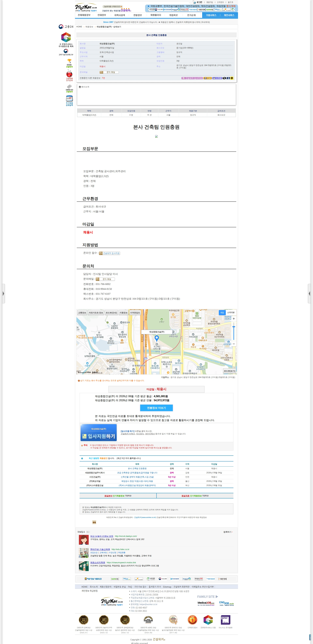313x644 pixels.
Task: Click the 연봉정보 더보기 button
Action: (x=156, y=408)
